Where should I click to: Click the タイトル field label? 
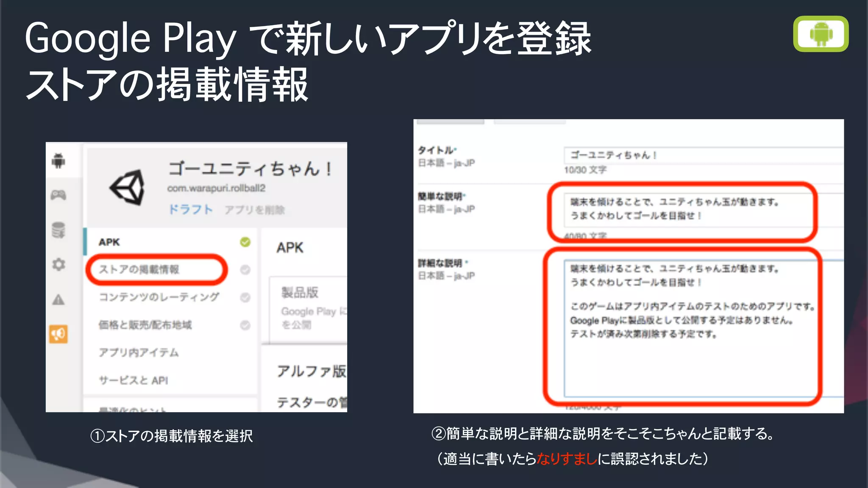click(x=437, y=150)
